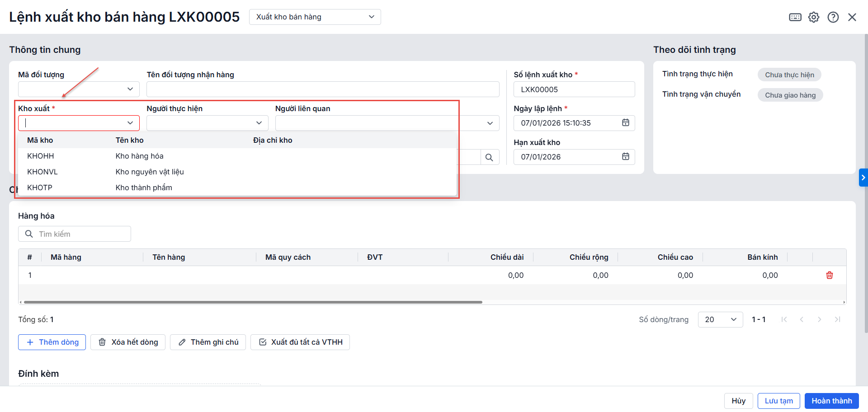This screenshot has width=868, height=412.
Task: Click the magnifier search icon button
Action: click(489, 157)
